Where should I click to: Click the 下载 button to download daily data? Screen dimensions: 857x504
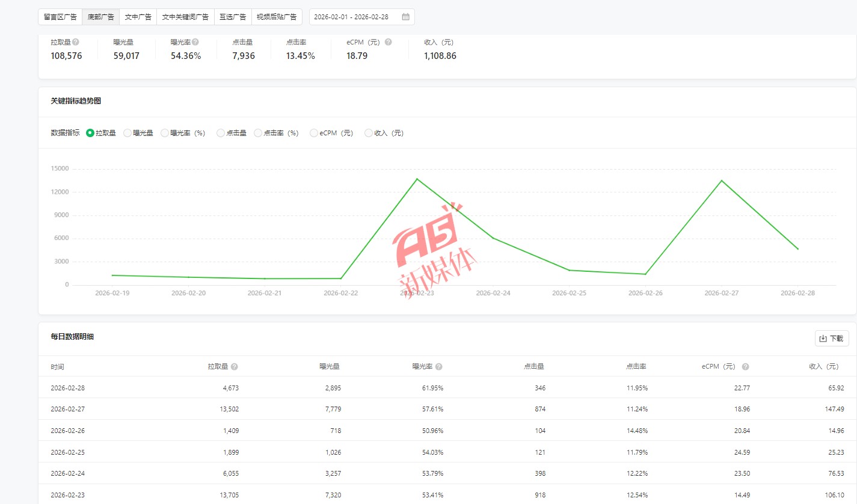(x=832, y=339)
